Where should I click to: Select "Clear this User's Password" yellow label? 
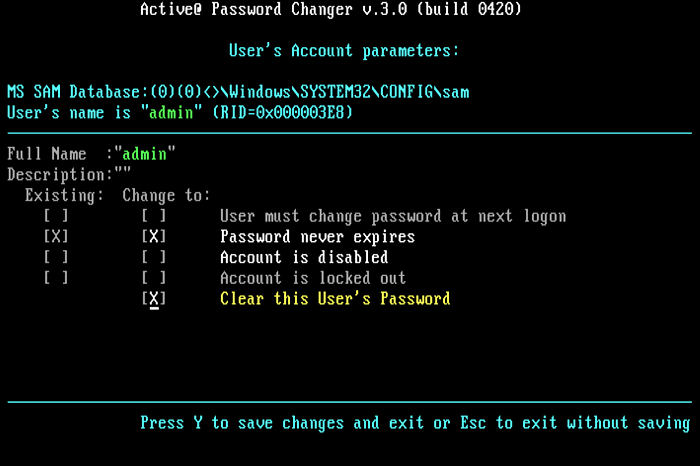(335, 299)
